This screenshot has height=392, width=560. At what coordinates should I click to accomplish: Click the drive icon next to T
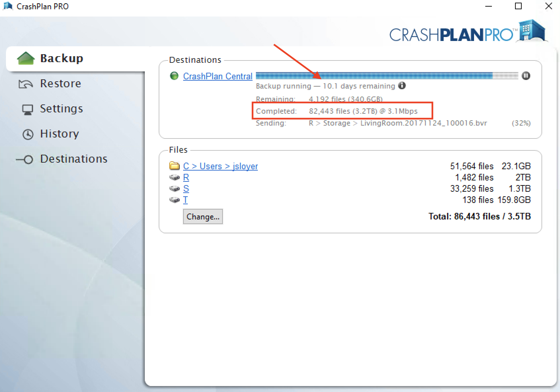tap(175, 200)
